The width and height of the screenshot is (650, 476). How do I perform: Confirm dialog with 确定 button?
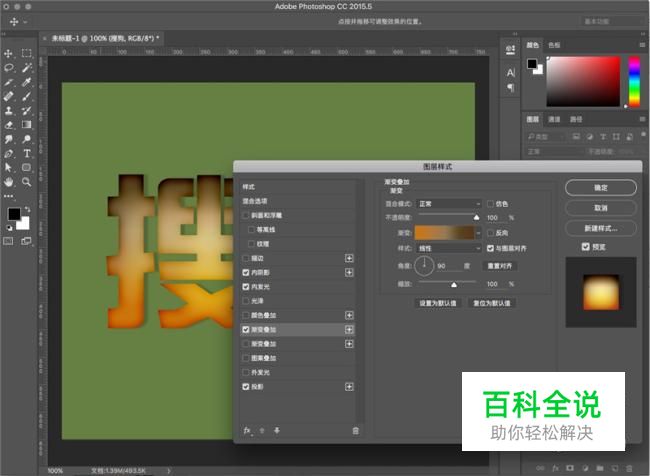pos(601,187)
